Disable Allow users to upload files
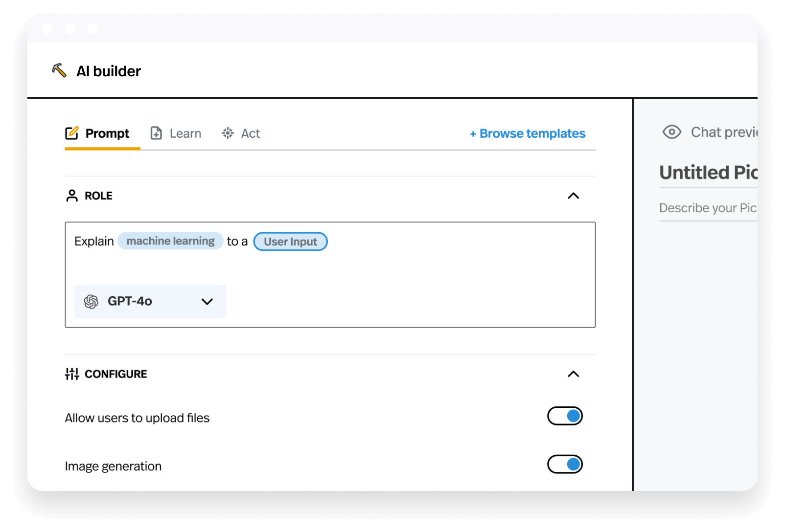 pyautogui.click(x=565, y=416)
